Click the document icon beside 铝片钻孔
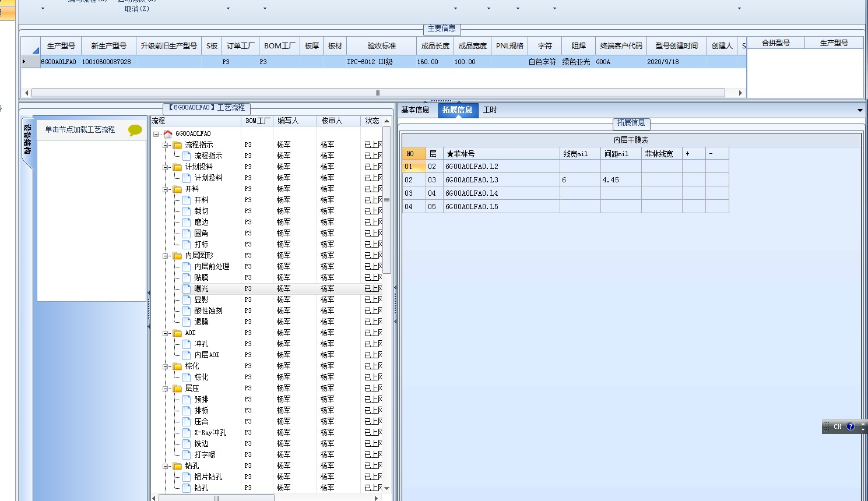868x501 pixels. click(187, 477)
